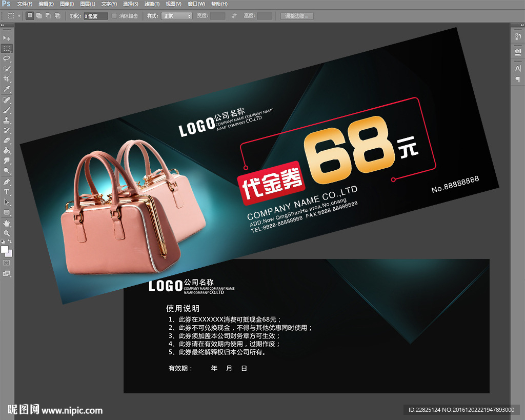
Task: Open the 窗口(W) menu
Action: 196,4
